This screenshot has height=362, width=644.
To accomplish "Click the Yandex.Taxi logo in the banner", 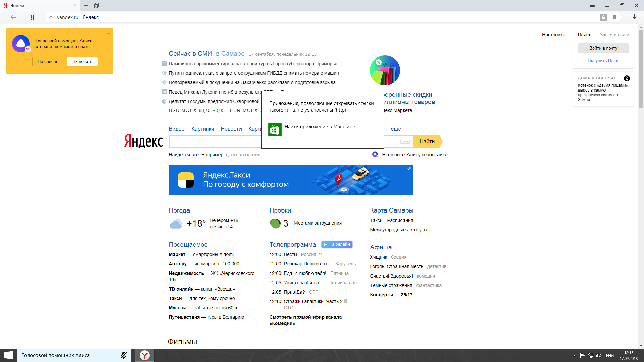I will tap(186, 180).
